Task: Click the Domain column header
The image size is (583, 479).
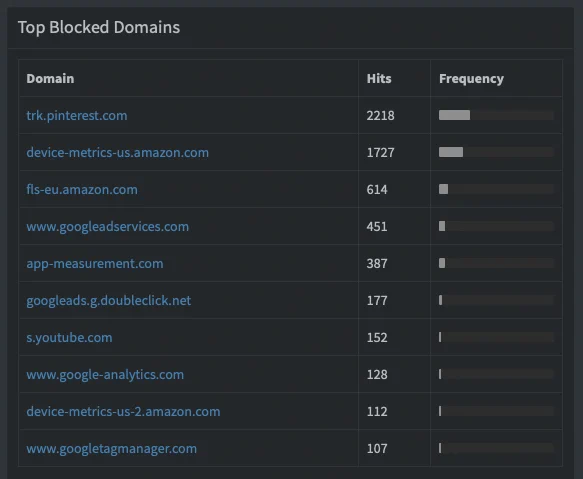Action: (x=50, y=78)
